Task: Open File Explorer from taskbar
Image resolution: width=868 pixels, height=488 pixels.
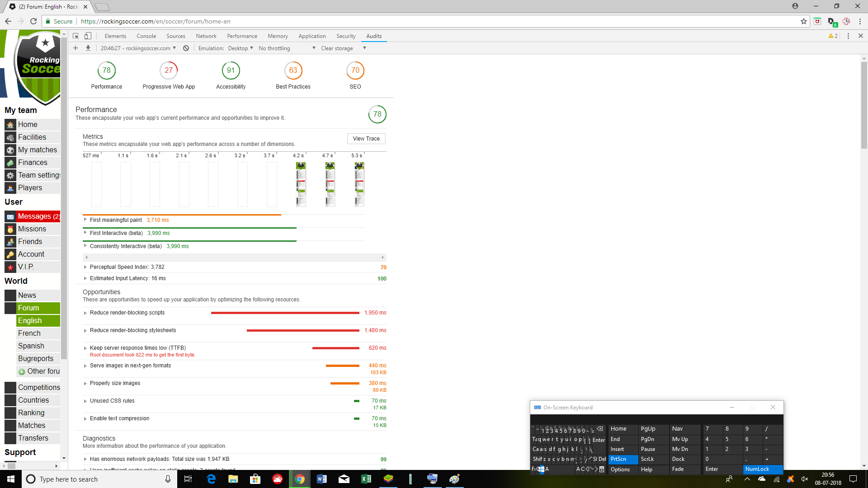Action: point(233,479)
